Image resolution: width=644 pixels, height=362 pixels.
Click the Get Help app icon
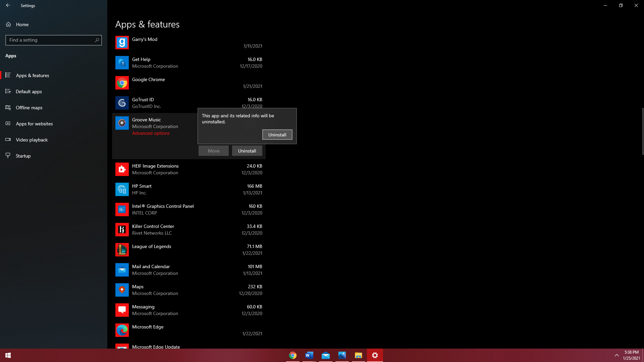tap(122, 63)
